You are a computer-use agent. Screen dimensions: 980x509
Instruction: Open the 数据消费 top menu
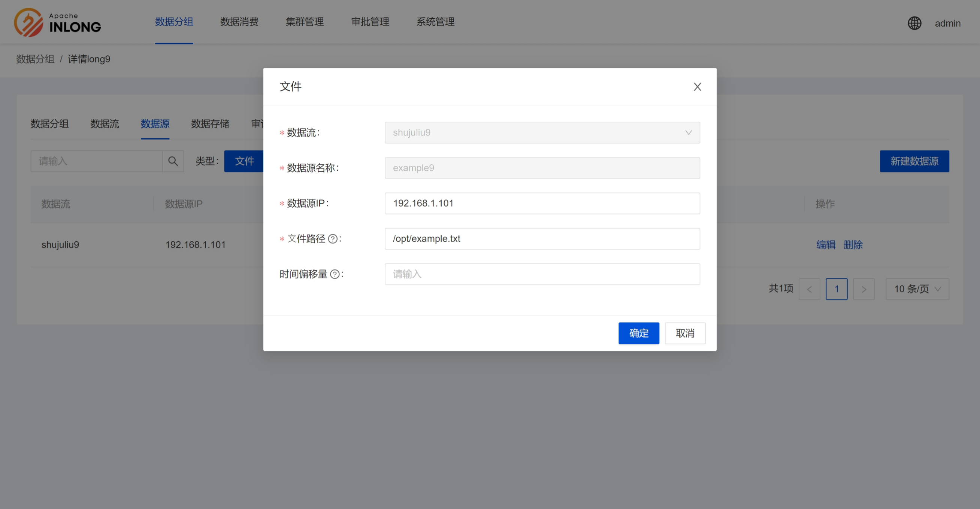click(239, 22)
